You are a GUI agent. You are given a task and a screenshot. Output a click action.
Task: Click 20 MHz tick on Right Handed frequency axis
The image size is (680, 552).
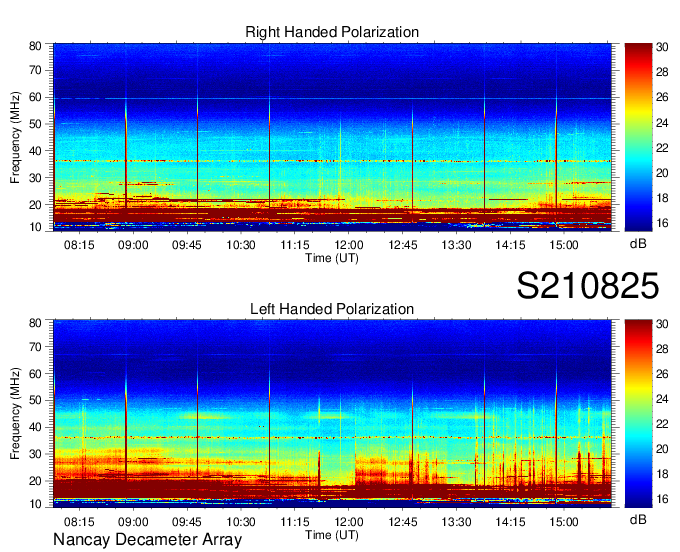click(35, 205)
